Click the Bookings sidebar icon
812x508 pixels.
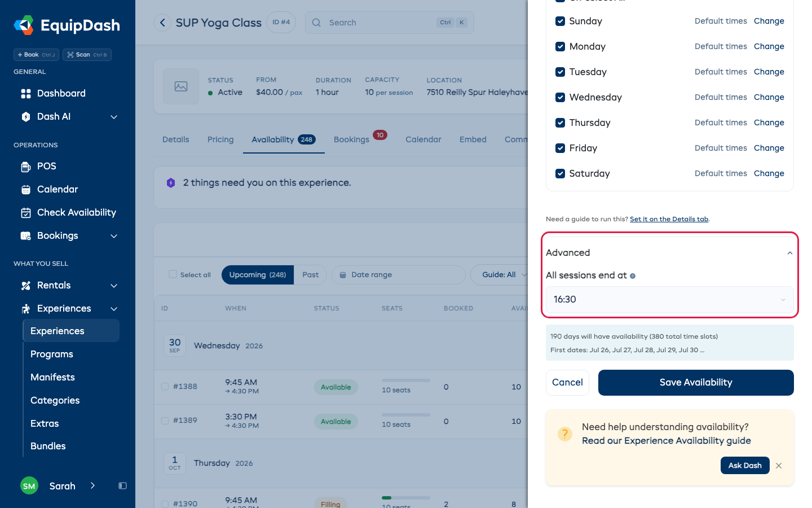(26, 236)
